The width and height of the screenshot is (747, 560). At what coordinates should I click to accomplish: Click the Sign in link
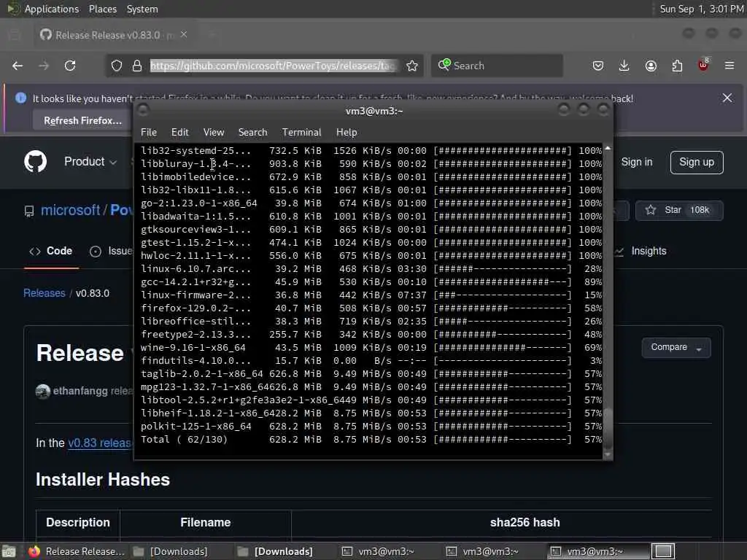point(636,163)
